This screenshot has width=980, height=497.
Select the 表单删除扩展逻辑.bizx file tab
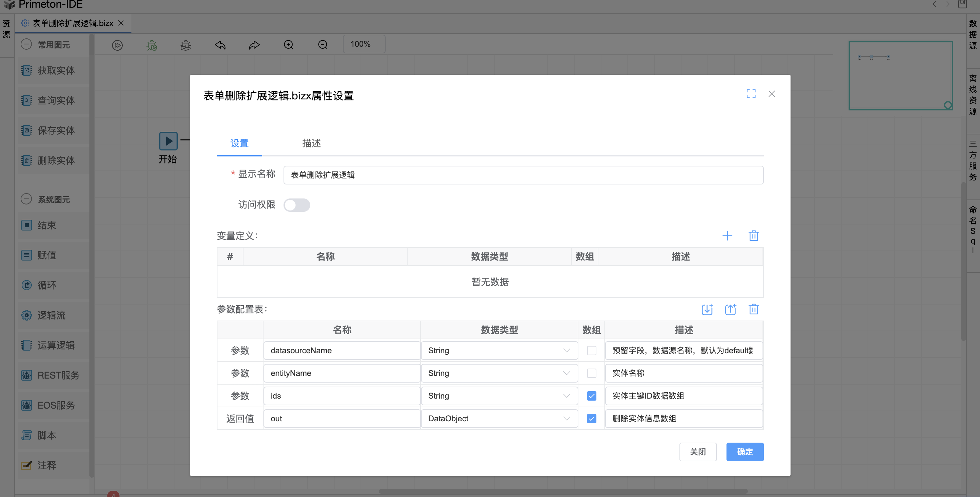click(x=73, y=23)
